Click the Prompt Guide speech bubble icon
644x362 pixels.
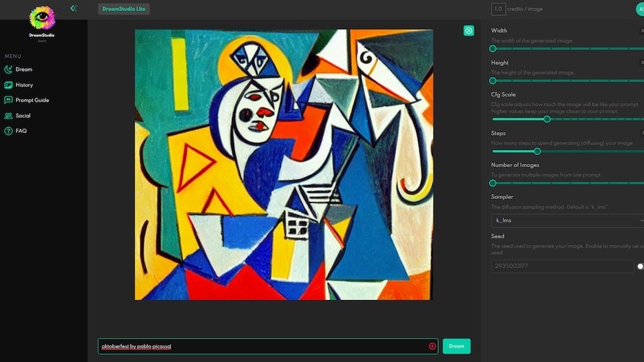[8, 100]
